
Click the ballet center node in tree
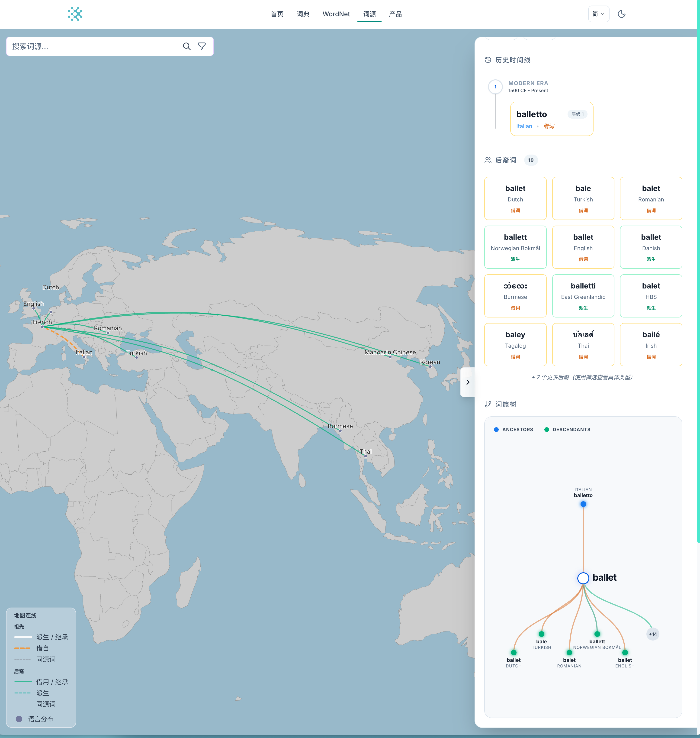coord(583,578)
